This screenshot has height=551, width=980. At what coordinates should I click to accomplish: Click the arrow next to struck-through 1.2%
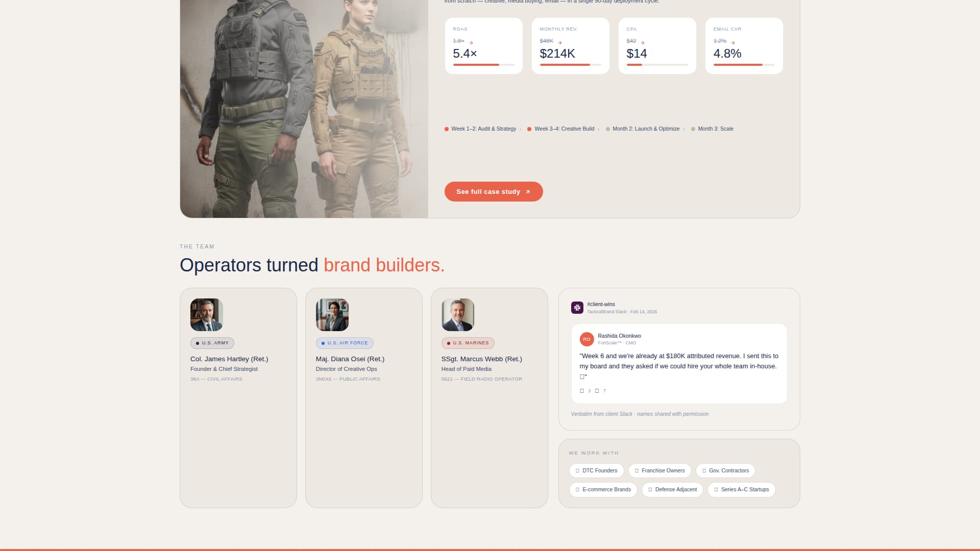pyautogui.click(x=733, y=43)
